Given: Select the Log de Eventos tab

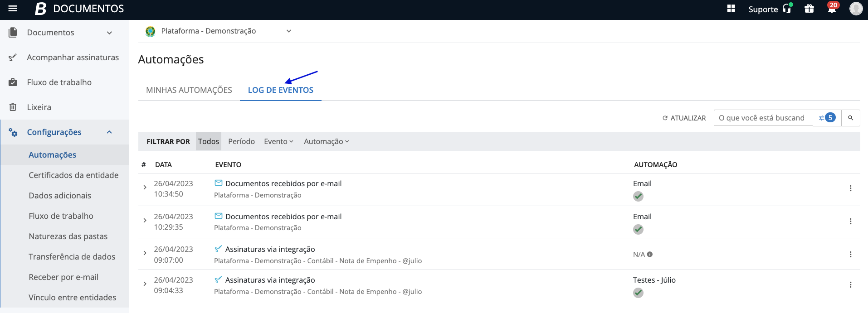Looking at the screenshot, I should pos(280,90).
